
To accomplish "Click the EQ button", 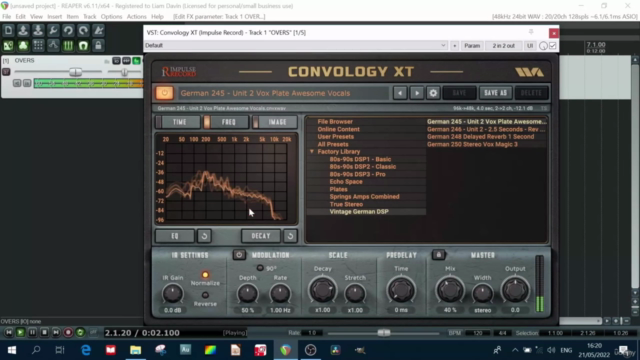I will point(175,236).
